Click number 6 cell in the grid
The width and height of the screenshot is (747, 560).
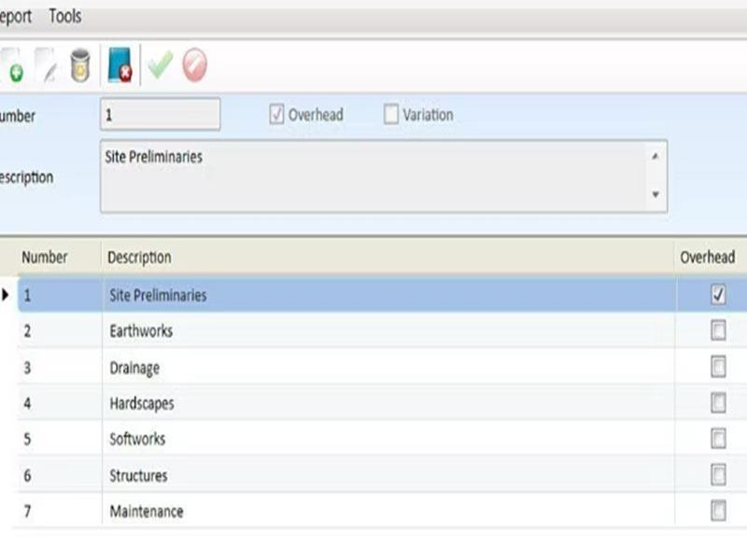[60, 475]
